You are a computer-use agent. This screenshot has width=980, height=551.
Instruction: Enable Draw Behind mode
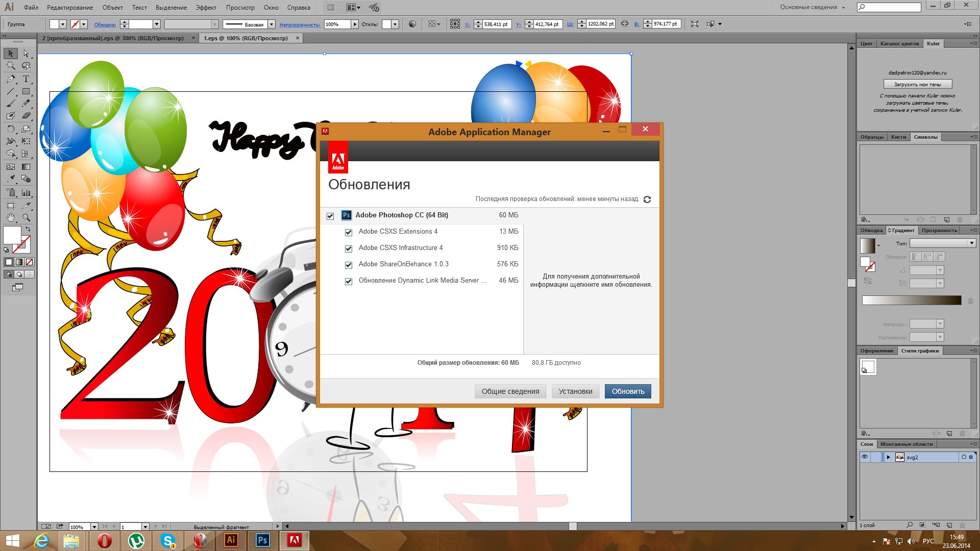(x=19, y=274)
